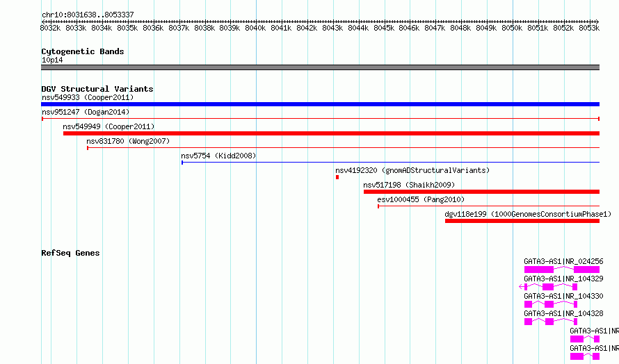The height and width of the screenshot is (364, 619).
Task: Click the thin blue nsv5754 variant line
Action: coord(390,162)
